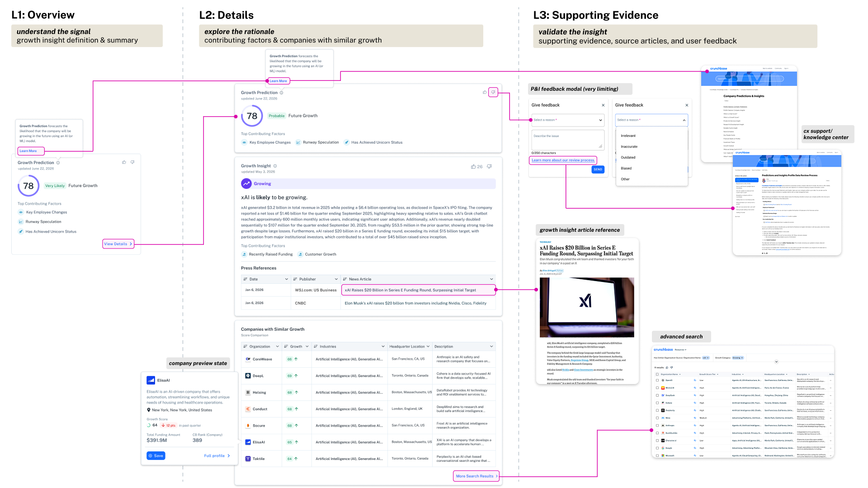Check the Perplexity row checkbox

[657, 410]
